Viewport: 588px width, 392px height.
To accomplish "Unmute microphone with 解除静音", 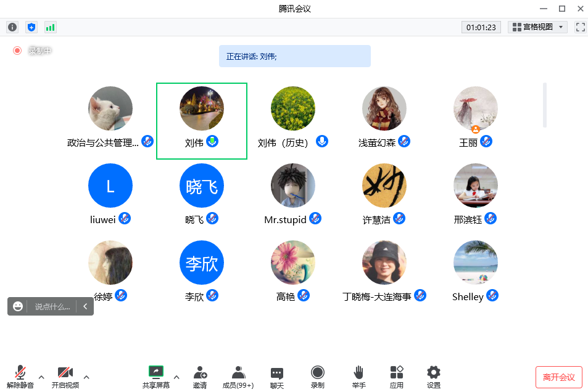I will [x=20, y=377].
